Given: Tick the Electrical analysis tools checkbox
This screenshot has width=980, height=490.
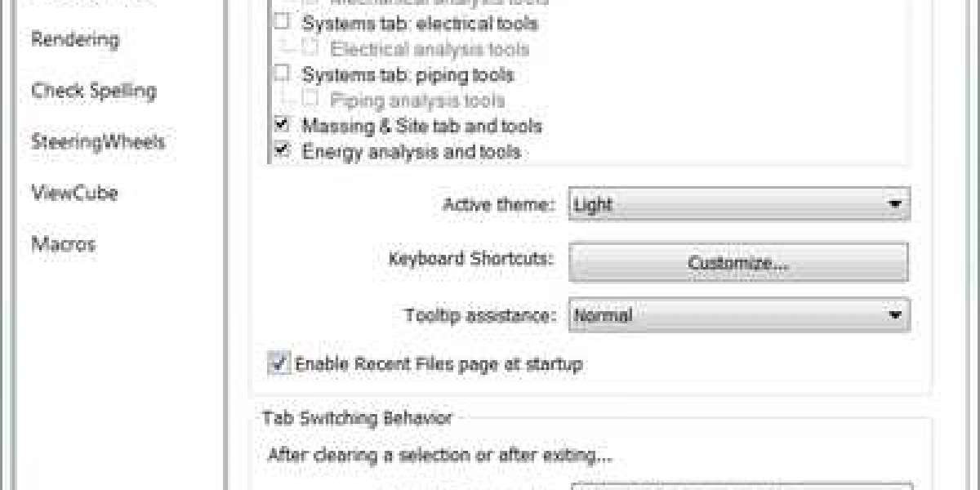Looking at the screenshot, I should point(310,49).
